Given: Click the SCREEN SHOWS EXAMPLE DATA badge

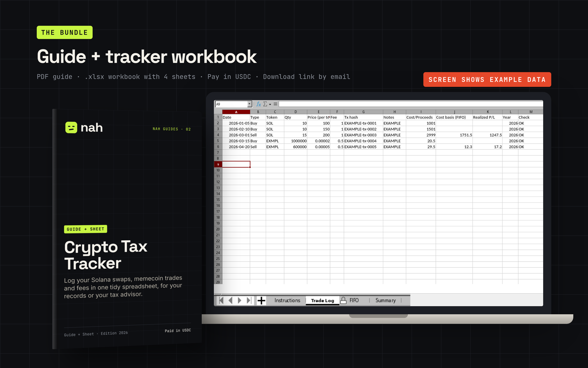Looking at the screenshot, I should pos(487,79).
